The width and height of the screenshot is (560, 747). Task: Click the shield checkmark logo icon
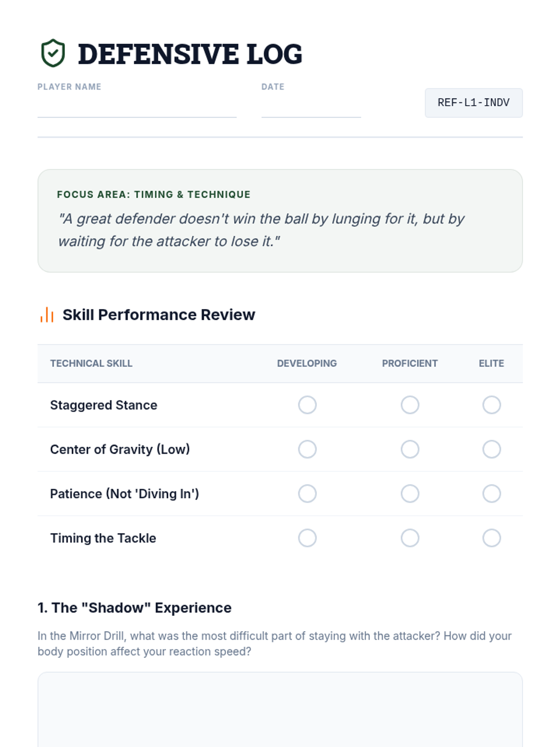pyautogui.click(x=53, y=53)
